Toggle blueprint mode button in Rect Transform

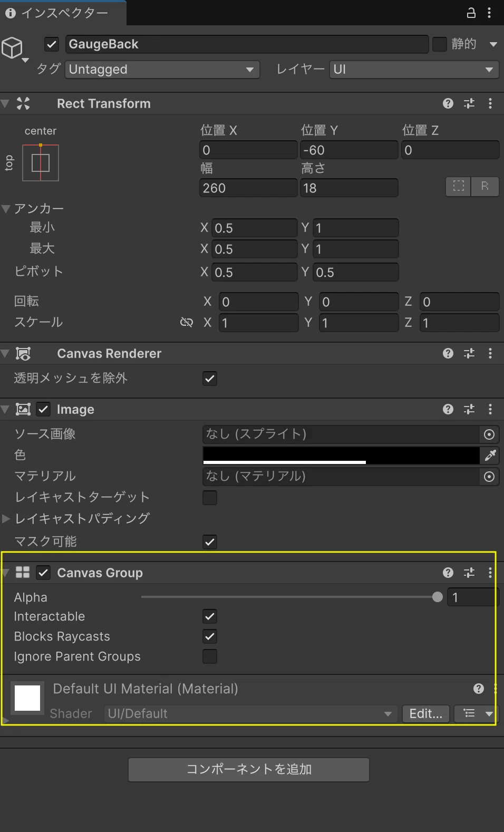pos(459,186)
